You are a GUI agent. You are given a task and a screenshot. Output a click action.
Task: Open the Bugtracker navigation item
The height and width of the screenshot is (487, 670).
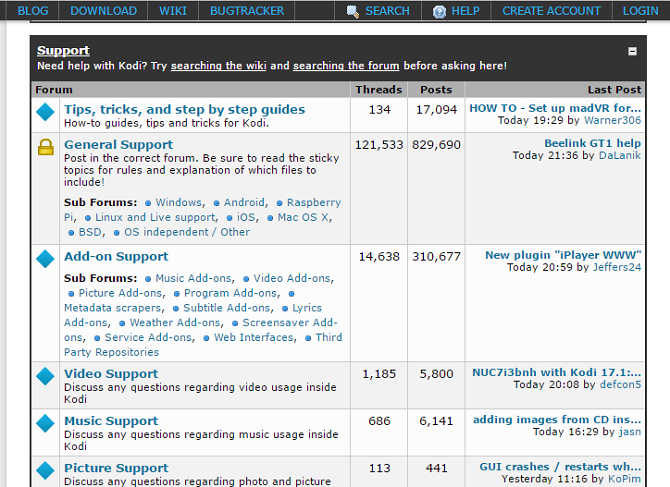(x=246, y=11)
